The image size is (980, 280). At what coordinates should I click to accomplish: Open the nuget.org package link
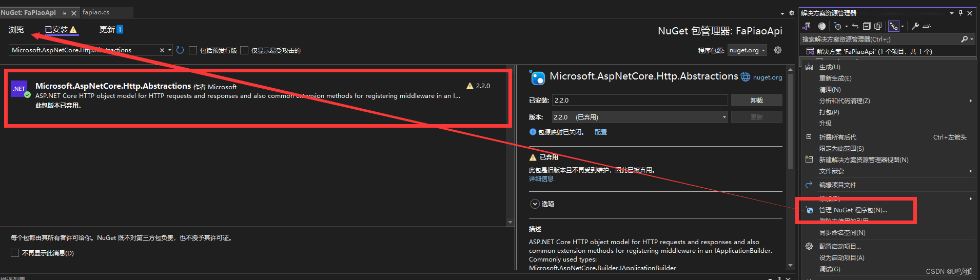click(x=768, y=77)
